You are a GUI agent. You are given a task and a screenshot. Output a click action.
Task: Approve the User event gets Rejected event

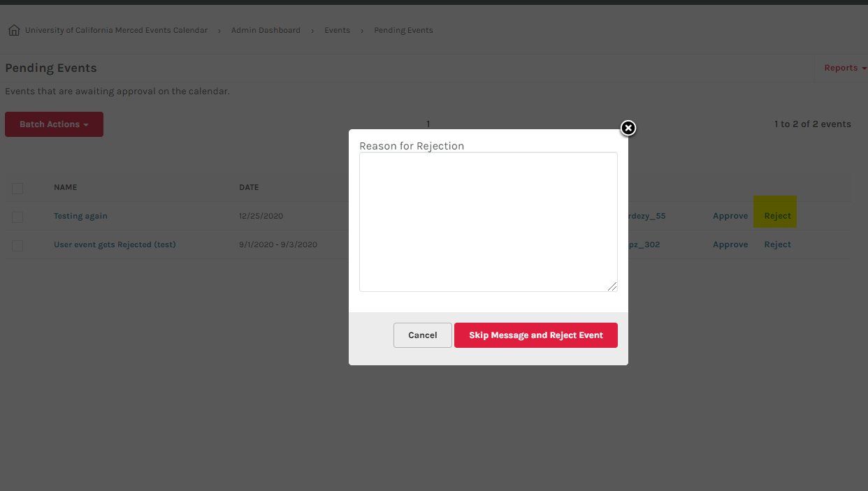tap(730, 244)
